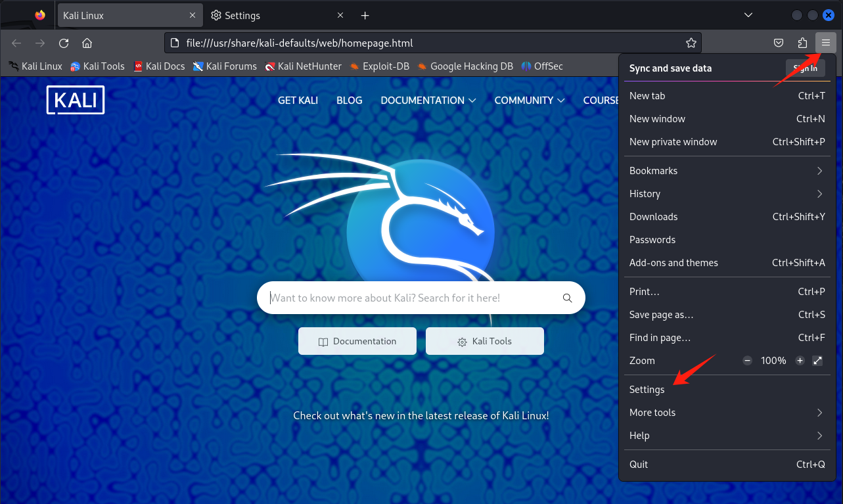
Task: Open the Documentation button below the search
Action: point(357,341)
